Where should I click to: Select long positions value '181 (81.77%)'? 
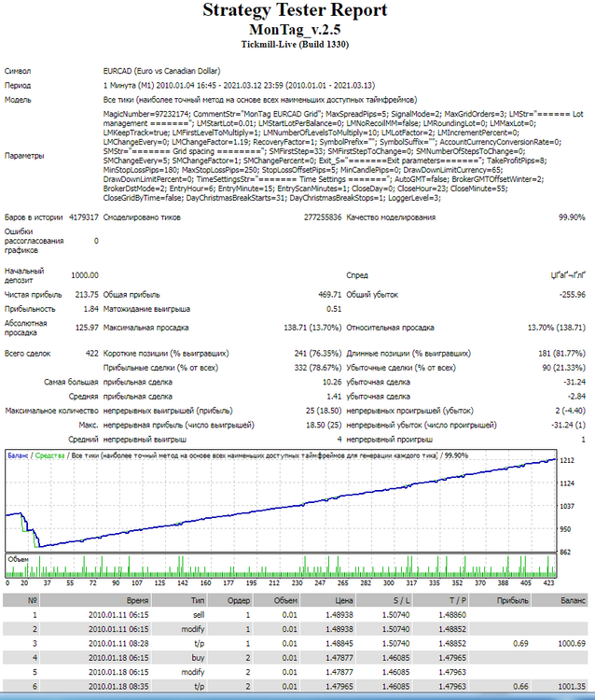(561, 354)
